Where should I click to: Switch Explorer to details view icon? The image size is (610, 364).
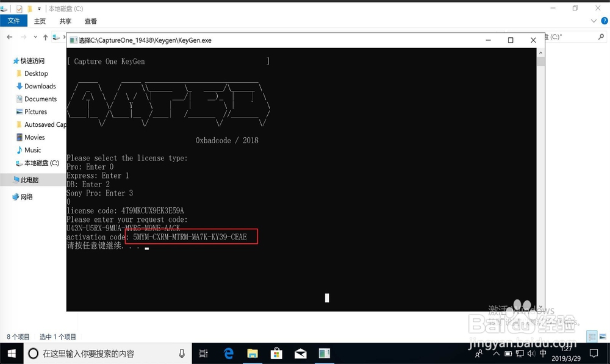click(592, 337)
